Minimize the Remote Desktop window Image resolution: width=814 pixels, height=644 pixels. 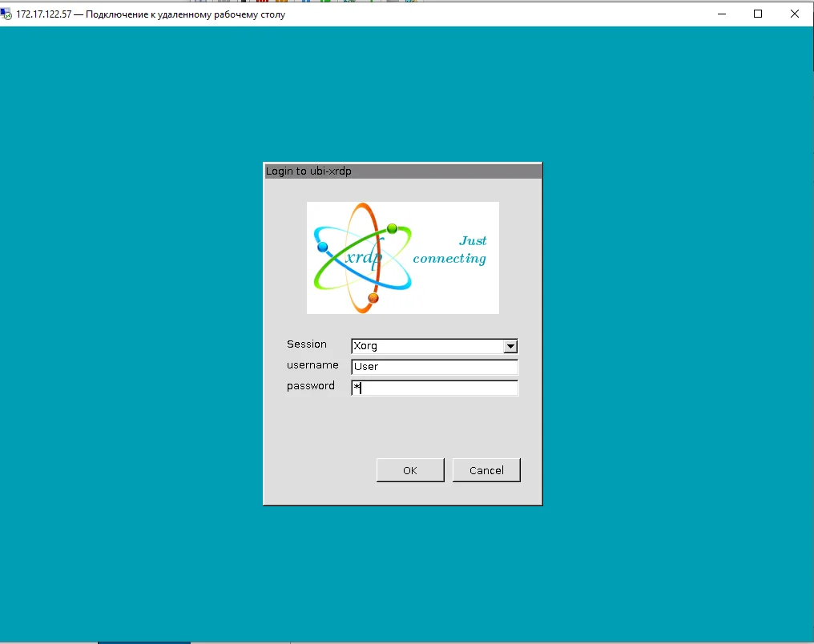(x=722, y=14)
